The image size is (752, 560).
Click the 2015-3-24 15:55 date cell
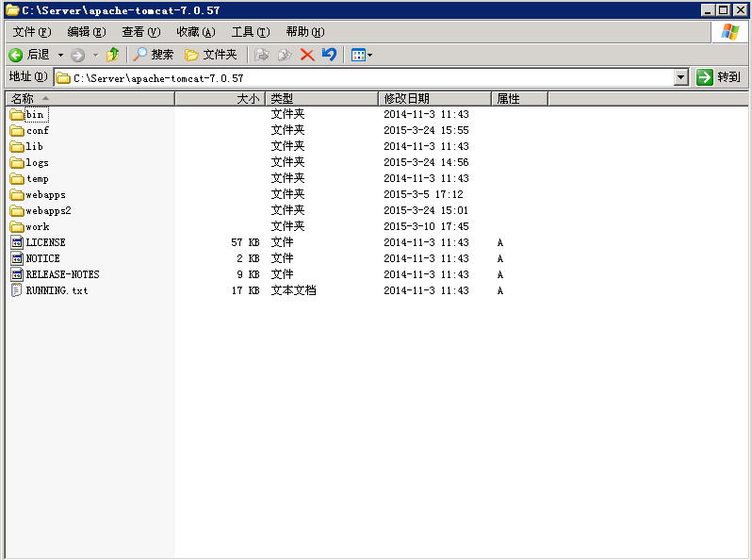(x=426, y=130)
